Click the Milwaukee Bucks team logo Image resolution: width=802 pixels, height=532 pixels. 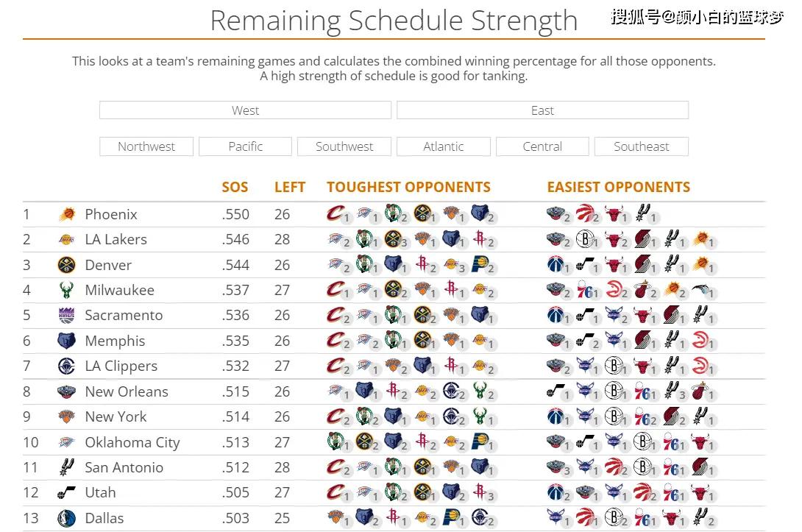point(66,290)
